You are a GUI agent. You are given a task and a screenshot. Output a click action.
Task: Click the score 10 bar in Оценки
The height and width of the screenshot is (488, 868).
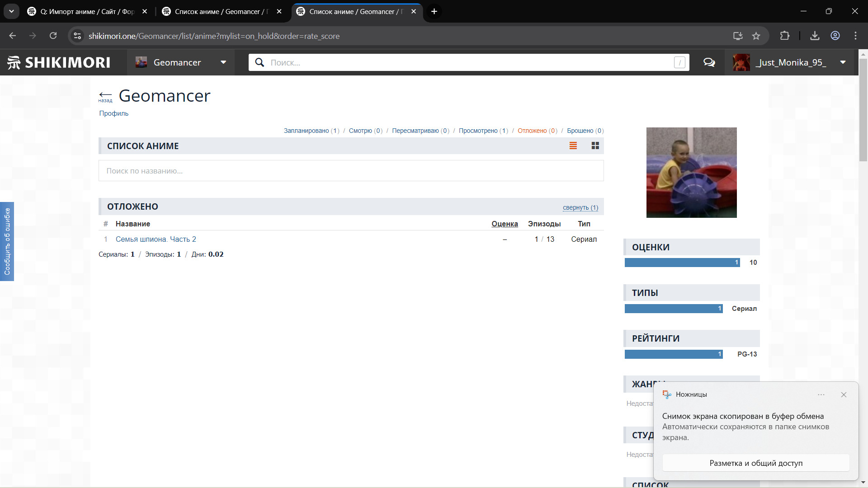682,263
